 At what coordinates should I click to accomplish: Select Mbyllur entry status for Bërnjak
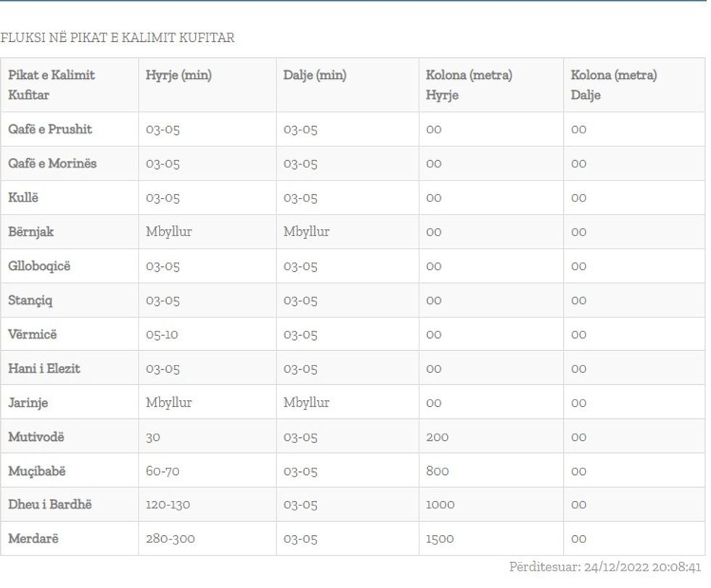(x=168, y=232)
